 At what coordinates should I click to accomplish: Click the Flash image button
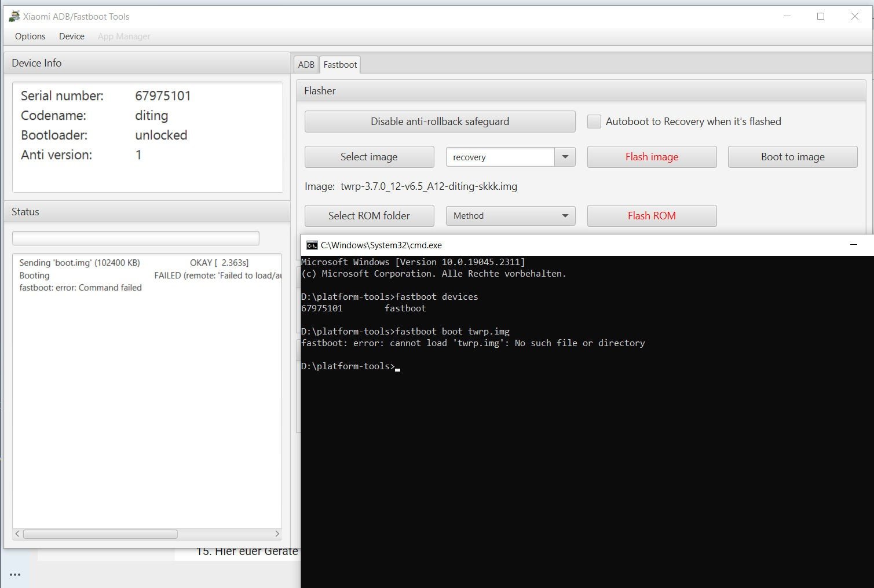coord(652,157)
